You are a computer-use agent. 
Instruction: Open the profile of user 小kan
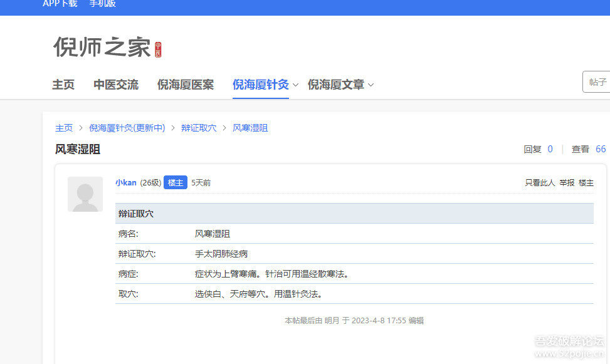[x=125, y=183]
